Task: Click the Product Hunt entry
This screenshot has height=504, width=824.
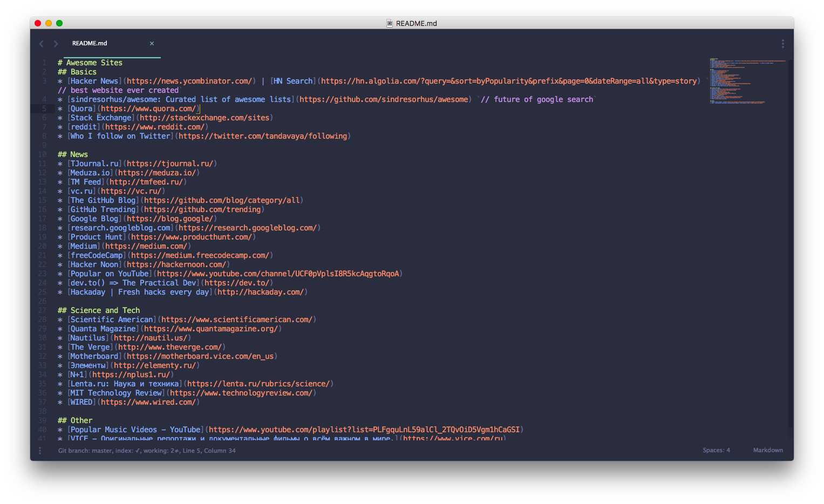Action: [x=156, y=237]
